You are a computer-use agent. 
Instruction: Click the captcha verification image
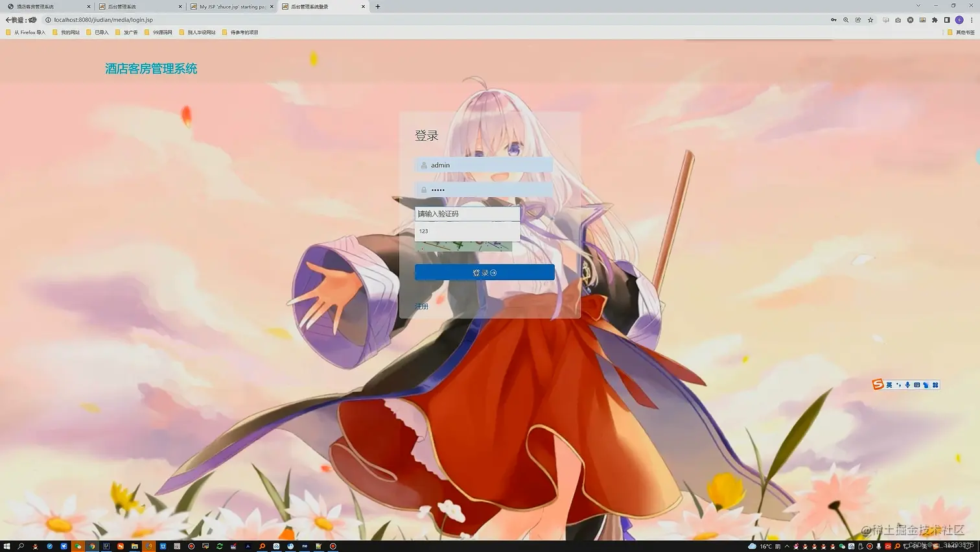463,246
